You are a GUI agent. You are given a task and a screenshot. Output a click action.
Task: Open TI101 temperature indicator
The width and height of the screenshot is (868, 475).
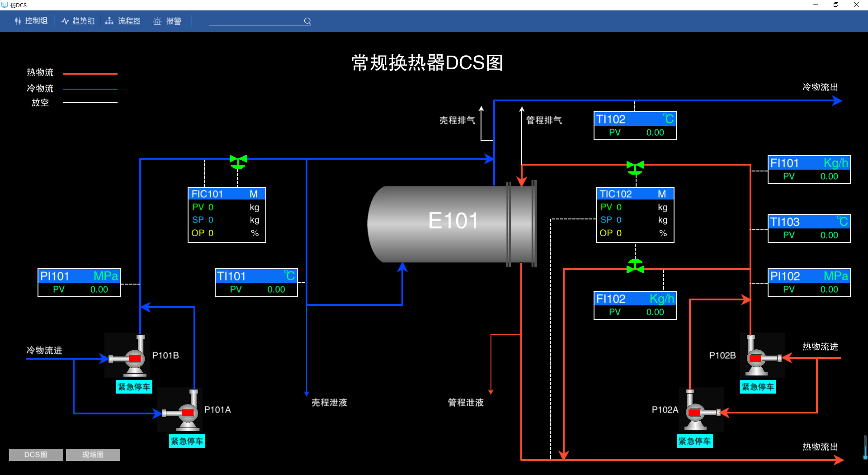click(x=256, y=283)
